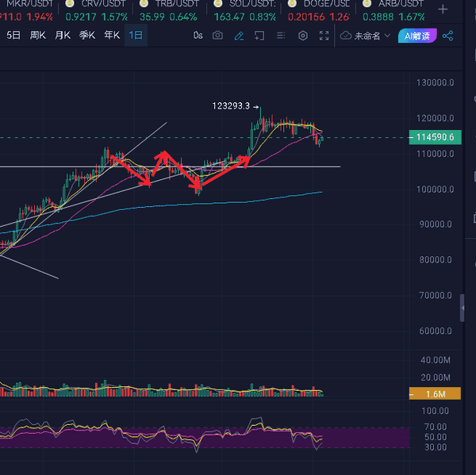Click the add chart window icon

tap(259, 36)
